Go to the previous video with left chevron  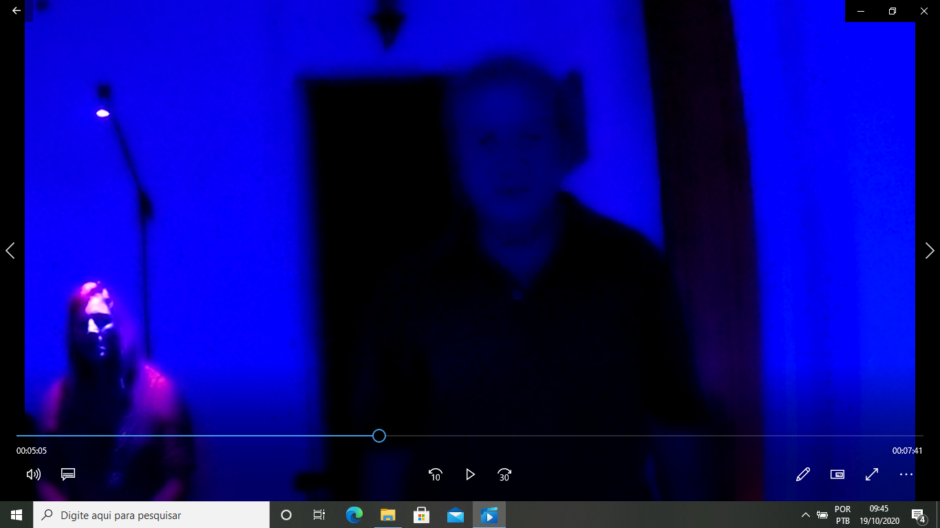(x=10, y=251)
